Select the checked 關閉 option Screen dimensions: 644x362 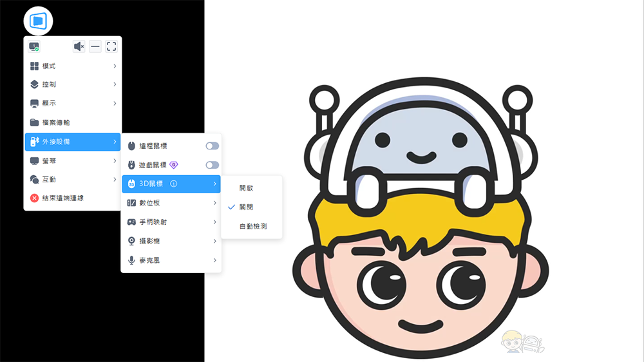[246, 207]
